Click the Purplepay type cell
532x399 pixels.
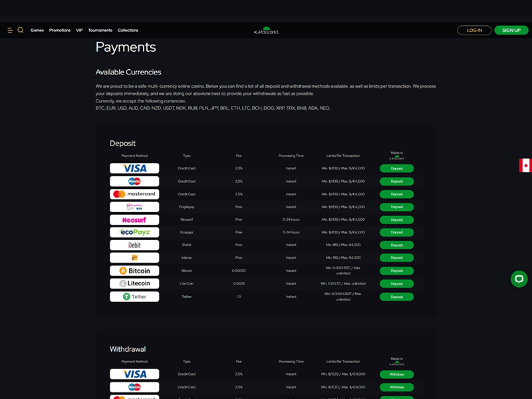point(187,207)
